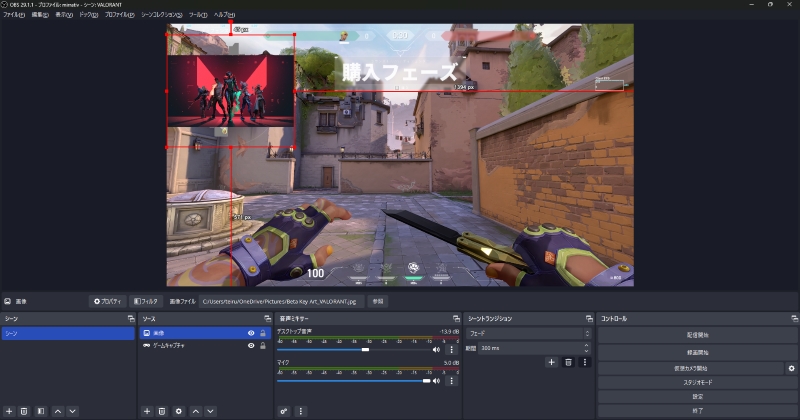Toggle lock on 画像 source
The image size is (800, 420).
point(263,333)
